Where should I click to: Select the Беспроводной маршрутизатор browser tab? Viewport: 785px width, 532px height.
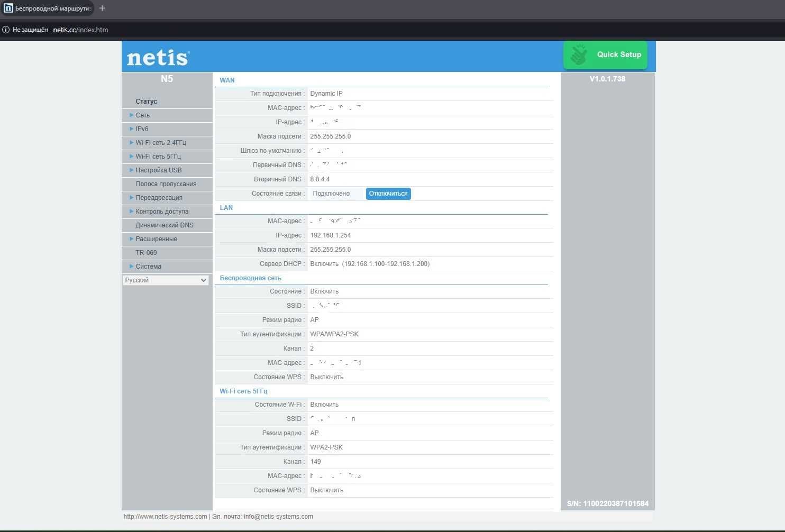(48, 8)
